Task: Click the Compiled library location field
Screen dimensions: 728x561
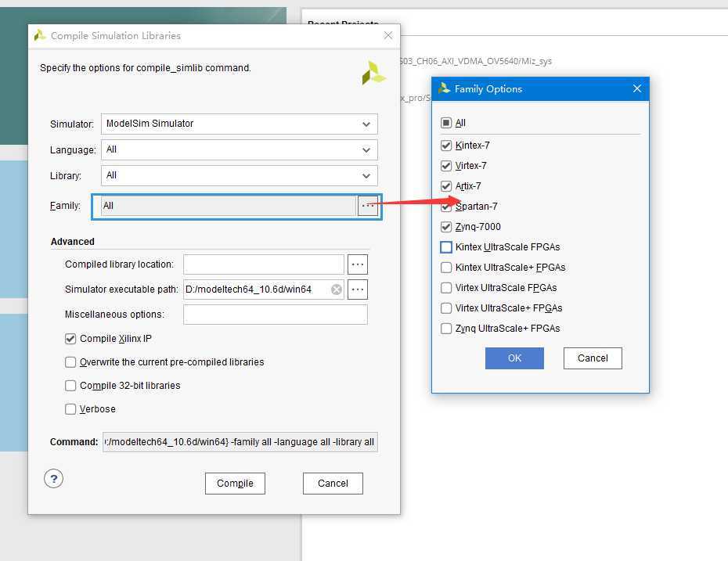Action: pyautogui.click(x=264, y=264)
